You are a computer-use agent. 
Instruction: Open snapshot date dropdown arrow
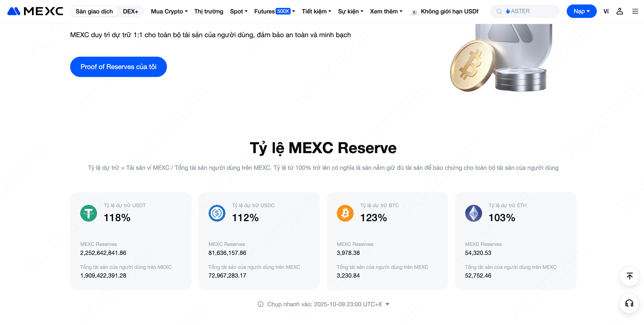[387, 304]
